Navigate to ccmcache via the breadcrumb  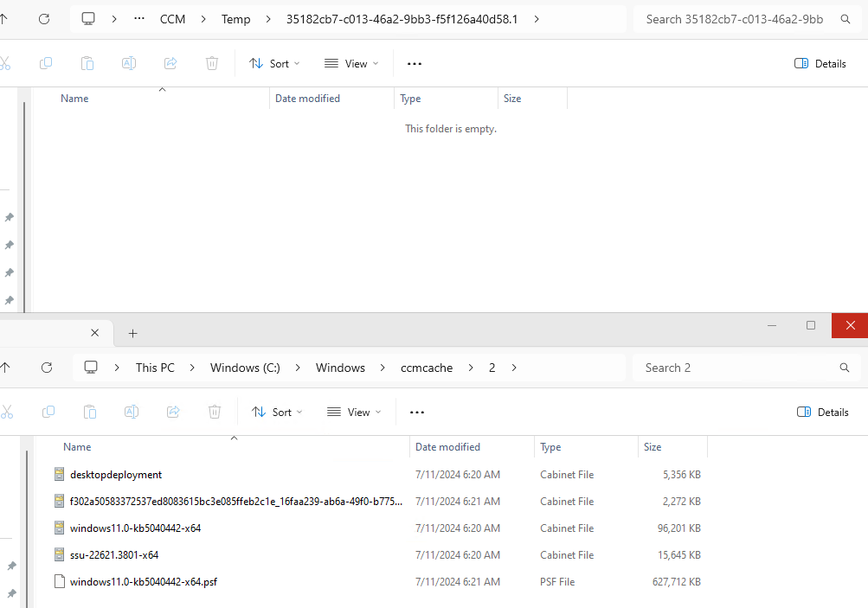tap(427, 367)
